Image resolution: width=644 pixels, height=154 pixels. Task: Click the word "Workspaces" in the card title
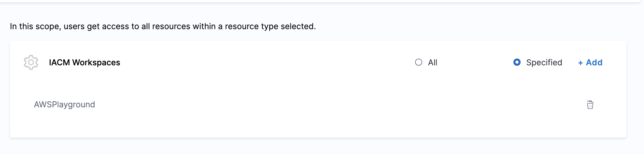click(x=96, y=62)
